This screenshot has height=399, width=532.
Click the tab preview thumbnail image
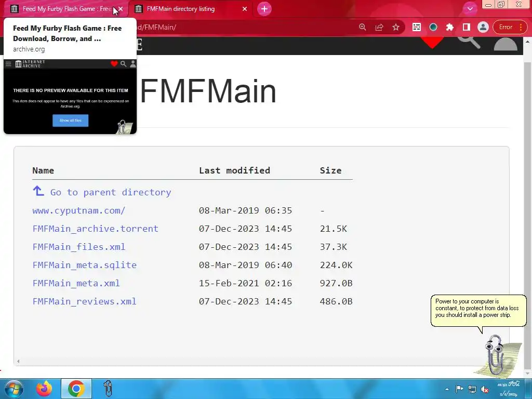click(70, 97)
